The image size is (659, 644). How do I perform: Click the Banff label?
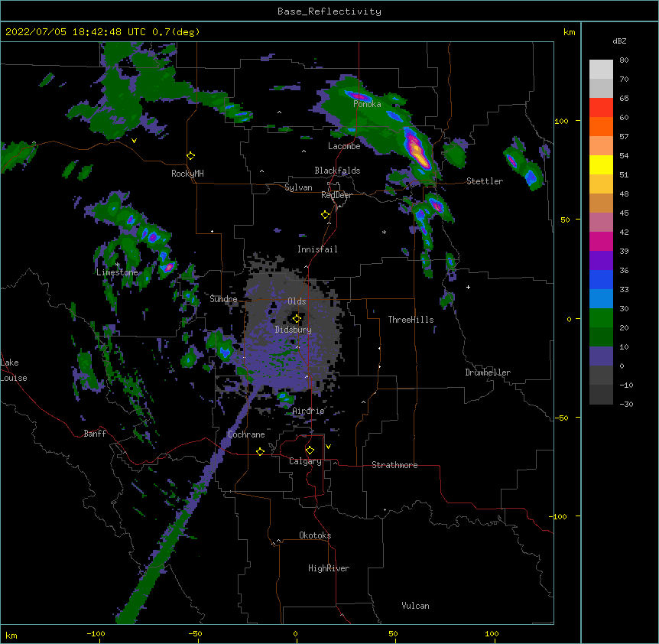click(x=95, y=434)
